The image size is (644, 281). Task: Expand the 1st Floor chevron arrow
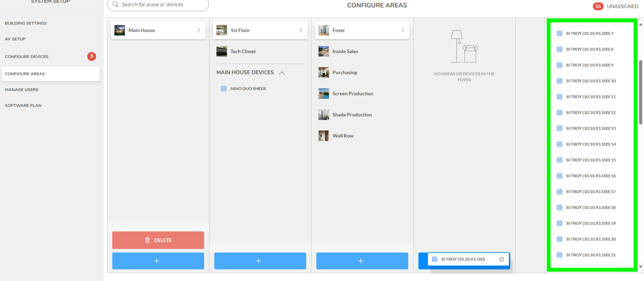(301, 30)
